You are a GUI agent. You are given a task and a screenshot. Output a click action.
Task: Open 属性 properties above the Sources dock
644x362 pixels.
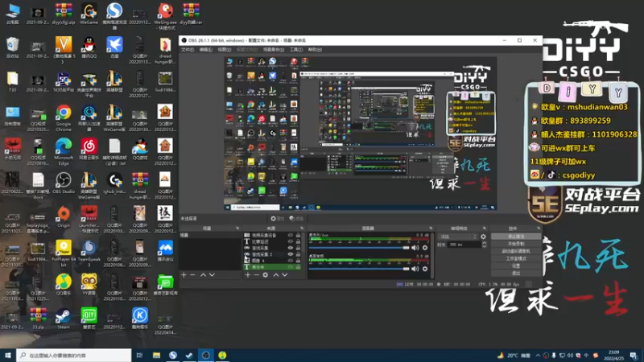point(277,219)
